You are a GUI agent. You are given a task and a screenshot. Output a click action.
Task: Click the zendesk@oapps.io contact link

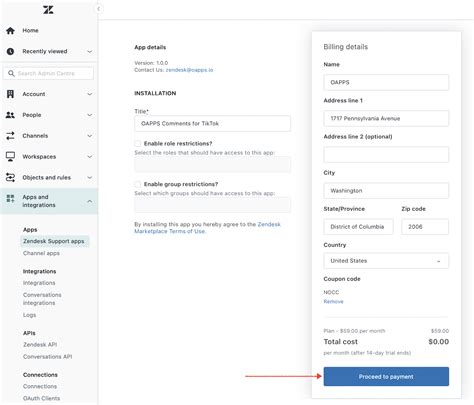pos(189,70)
